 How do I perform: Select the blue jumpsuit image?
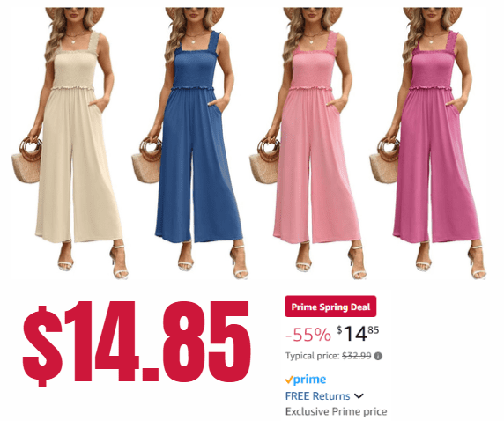coord(190,143)
